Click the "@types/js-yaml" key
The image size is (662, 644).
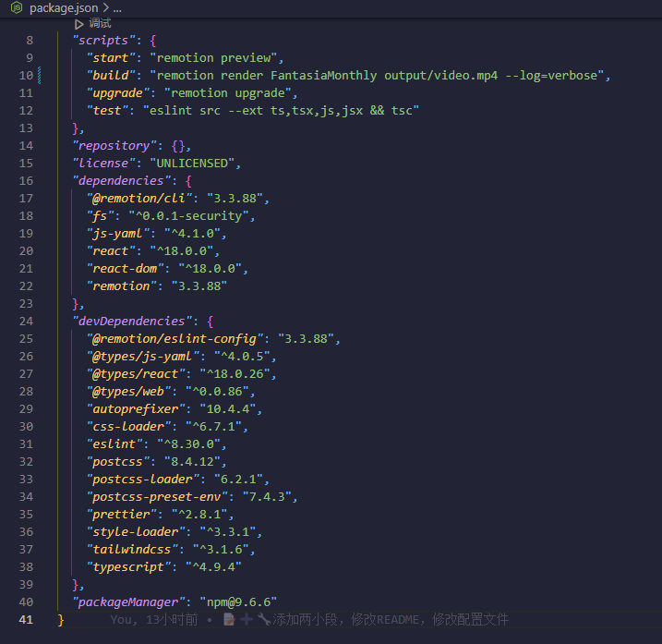142,357
